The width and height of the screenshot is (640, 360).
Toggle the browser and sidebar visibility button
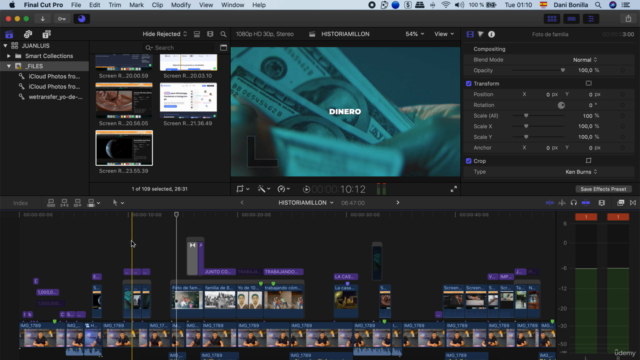552,19
